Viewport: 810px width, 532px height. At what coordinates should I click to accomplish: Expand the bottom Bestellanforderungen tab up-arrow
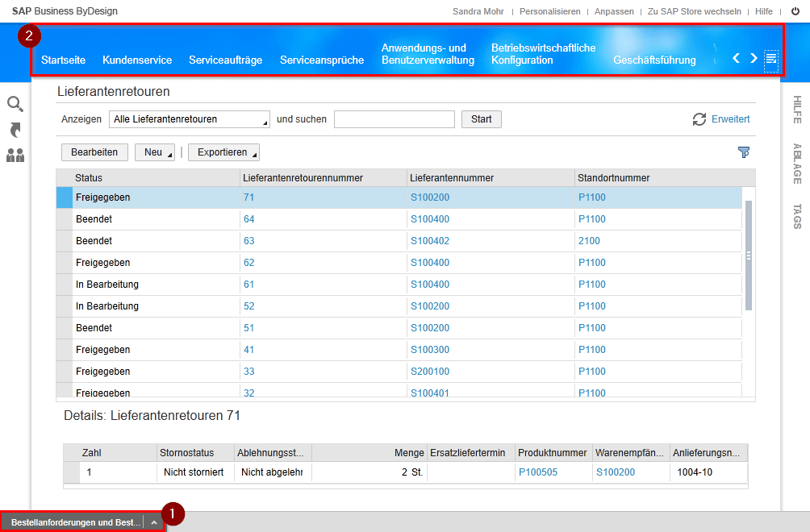153,522
